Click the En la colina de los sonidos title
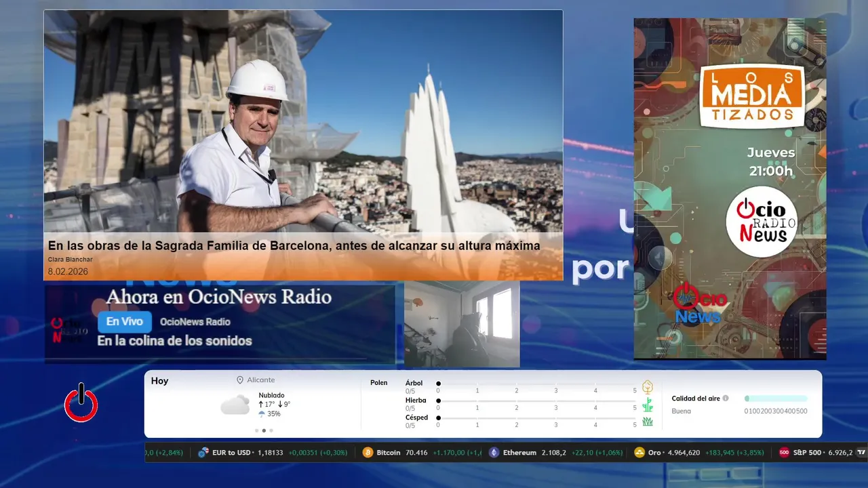Image resolution: width=868 pixels, height=488 pixels. click(x=174, y=341)
